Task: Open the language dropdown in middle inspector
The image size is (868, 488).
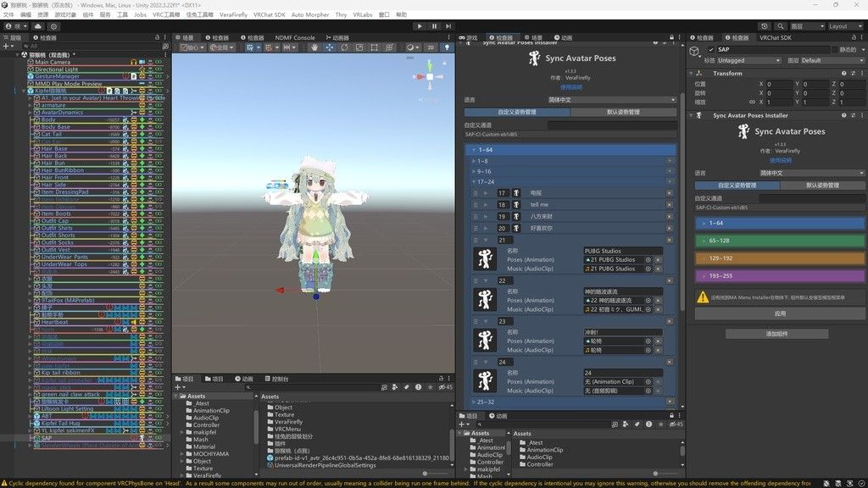Action: 612,100
